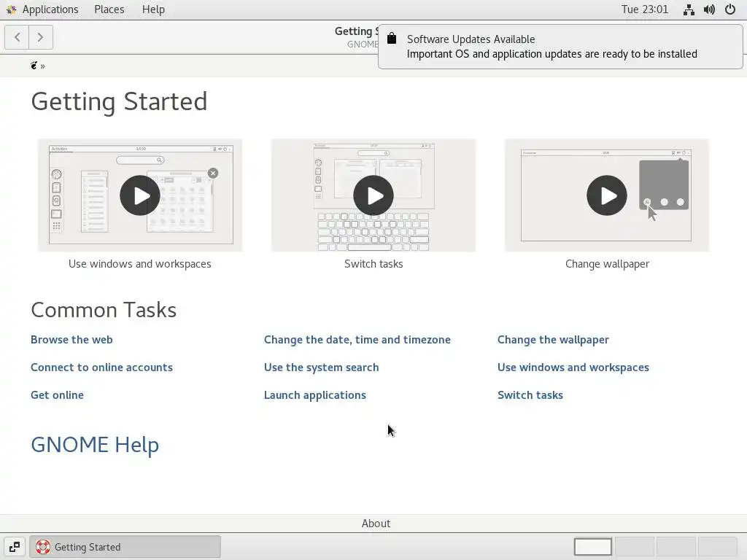Viewport: 747px width, 560px height.
Task: Switch to the third workspace in switcher
Action: coord(676,547)
